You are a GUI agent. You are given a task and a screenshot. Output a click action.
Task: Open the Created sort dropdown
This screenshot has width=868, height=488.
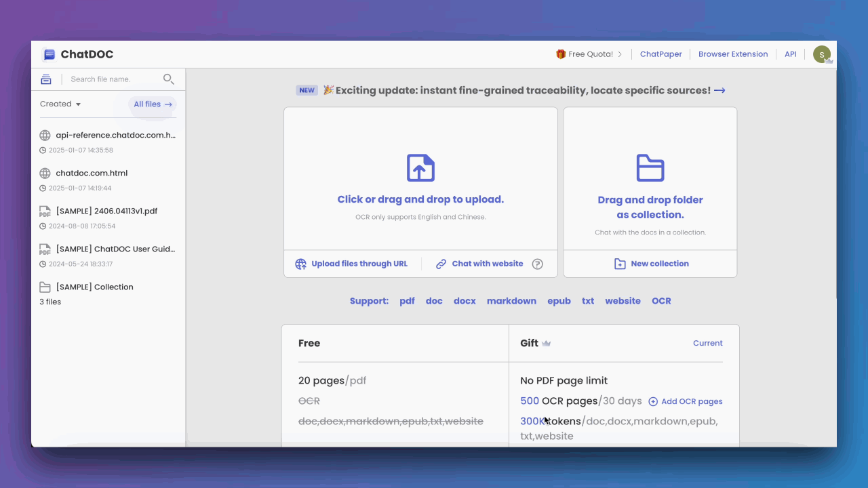(60, 104)
